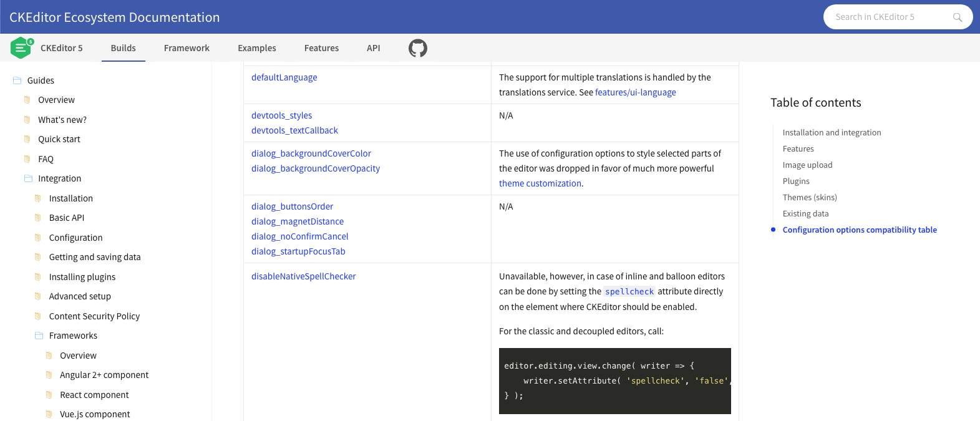980x421 pixels.
Task: Focus the Search in CKEditor 5 field
Action: click(898, 17)
